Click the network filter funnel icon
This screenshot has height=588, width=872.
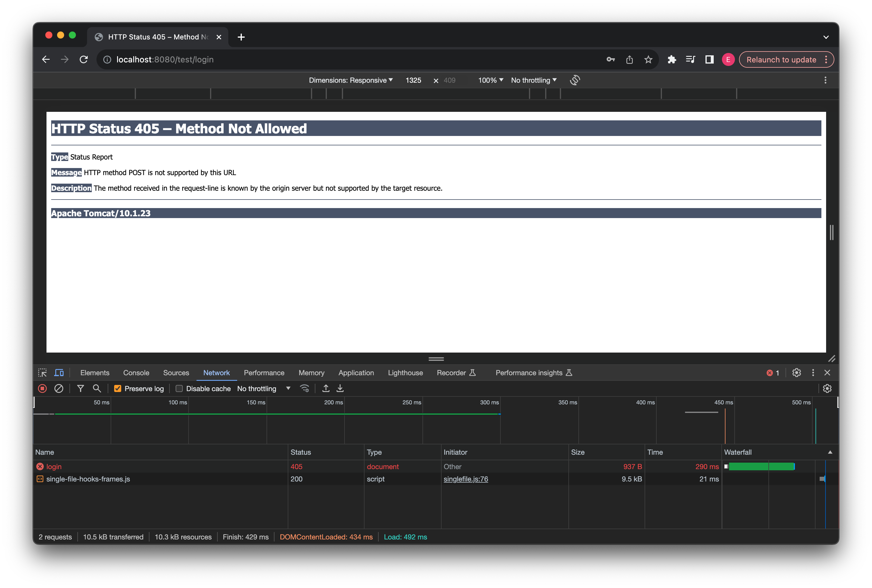[x=80, y=388]
